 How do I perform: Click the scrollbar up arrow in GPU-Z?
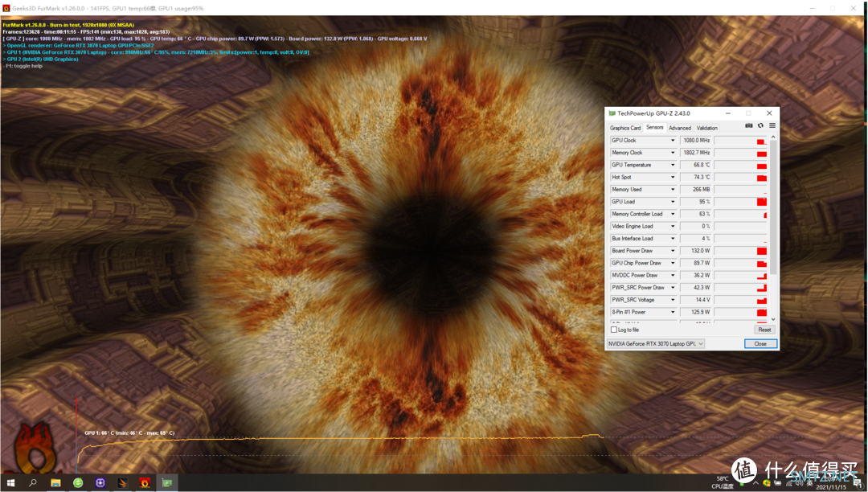(773, 137)
